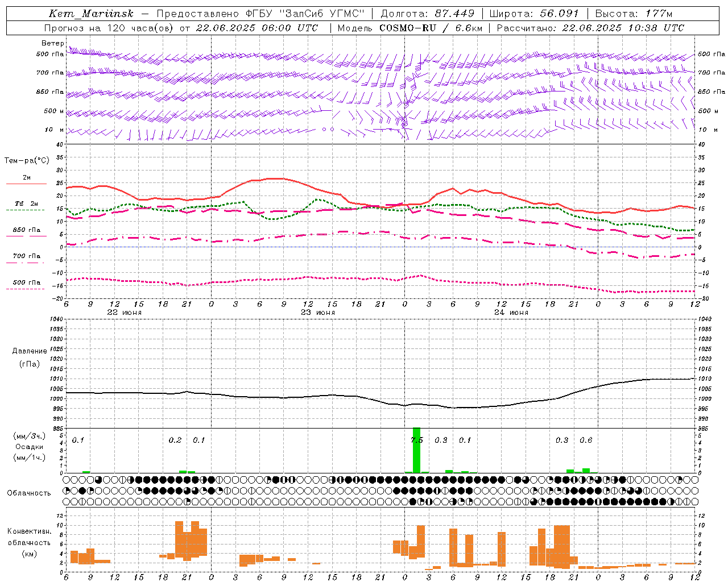Viewport: 728px width, 582px height.
Task: Click the 7.5 precipitation value
Action: point(417,440)
